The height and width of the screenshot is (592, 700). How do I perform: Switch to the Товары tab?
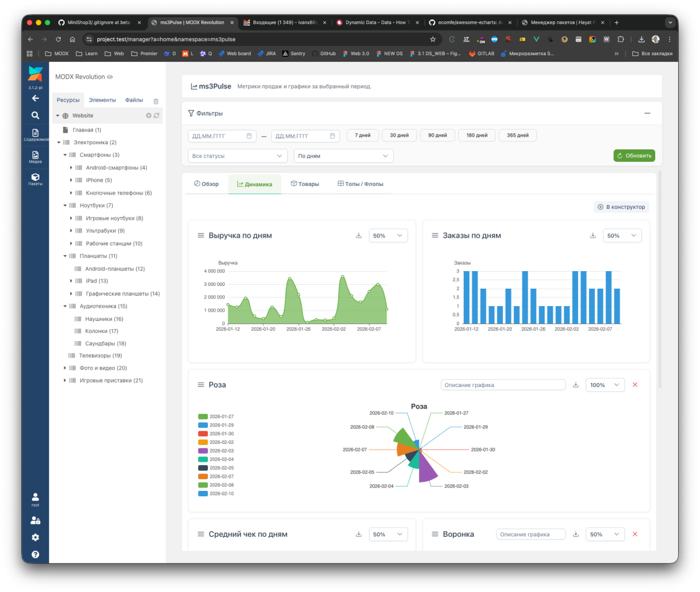coord(305,184)
